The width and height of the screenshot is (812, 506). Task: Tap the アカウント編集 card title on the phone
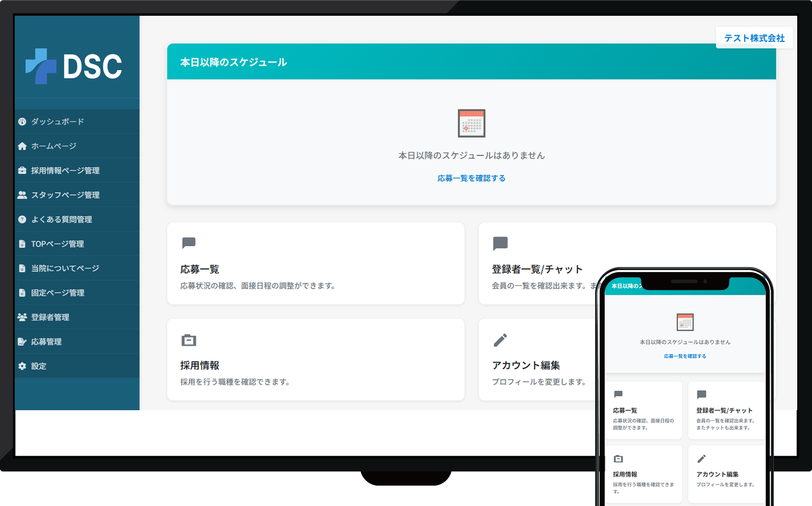click(x=717, y=474)
